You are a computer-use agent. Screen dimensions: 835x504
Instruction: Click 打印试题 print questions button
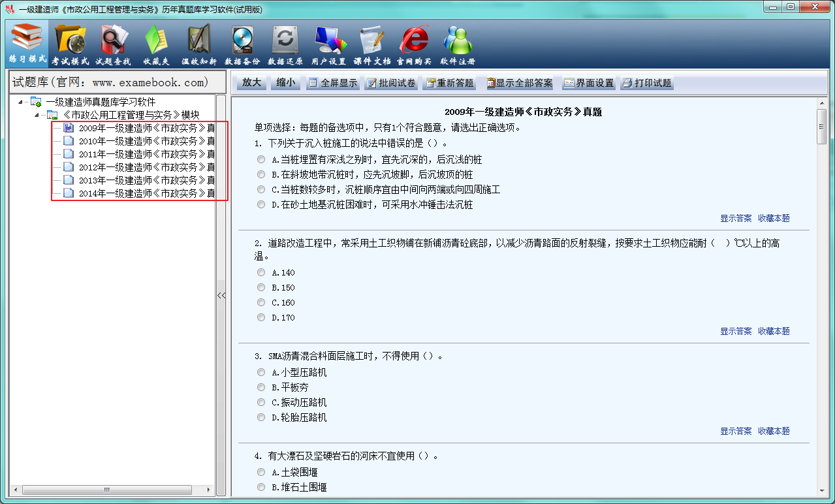646,83
